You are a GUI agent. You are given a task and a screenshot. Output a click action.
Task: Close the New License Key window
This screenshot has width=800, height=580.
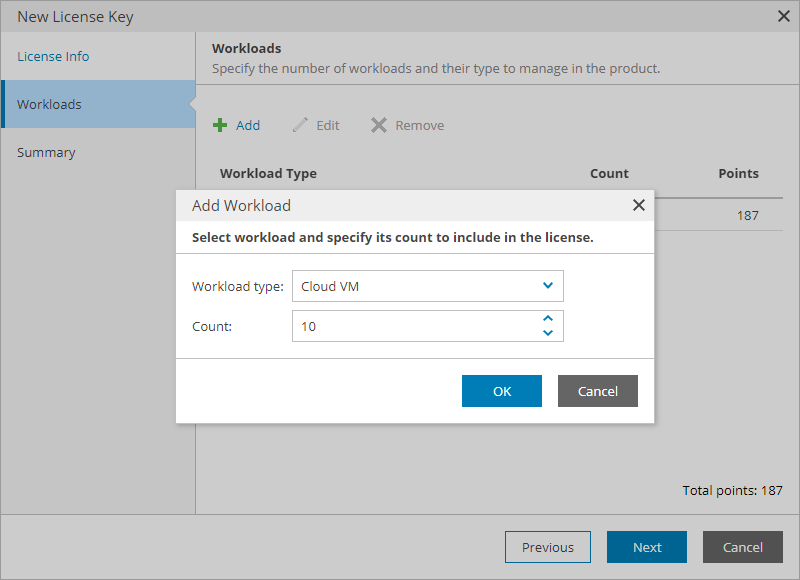click(x=784, y=16)
